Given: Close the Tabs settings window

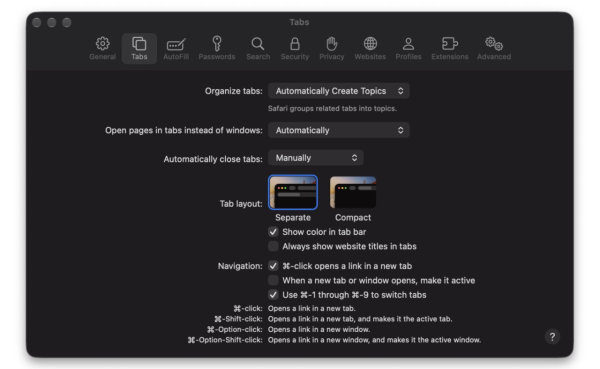Looking at the screenshot, I should coord(37,23).
